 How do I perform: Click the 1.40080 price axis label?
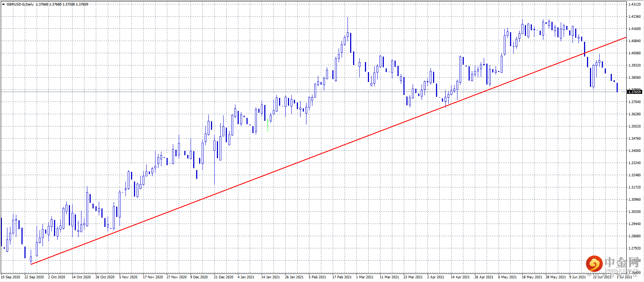[x=634, y=53]
